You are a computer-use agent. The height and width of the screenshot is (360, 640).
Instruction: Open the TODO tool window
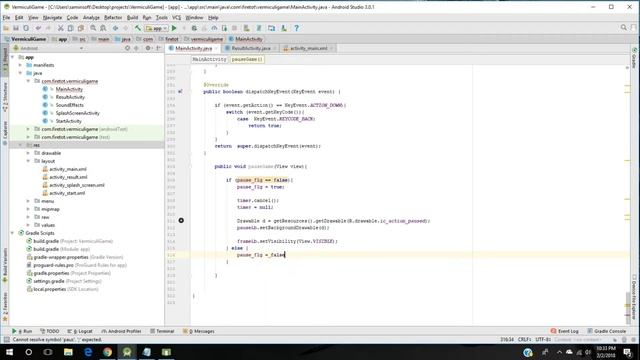(x=50, y=331)
